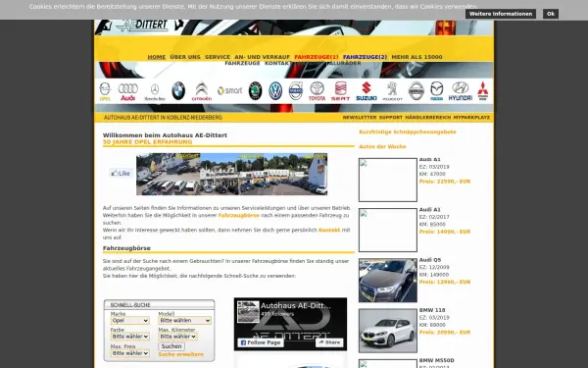Open the image of the Audi A1 priced 22990 EUR

(x=388, y=180)
